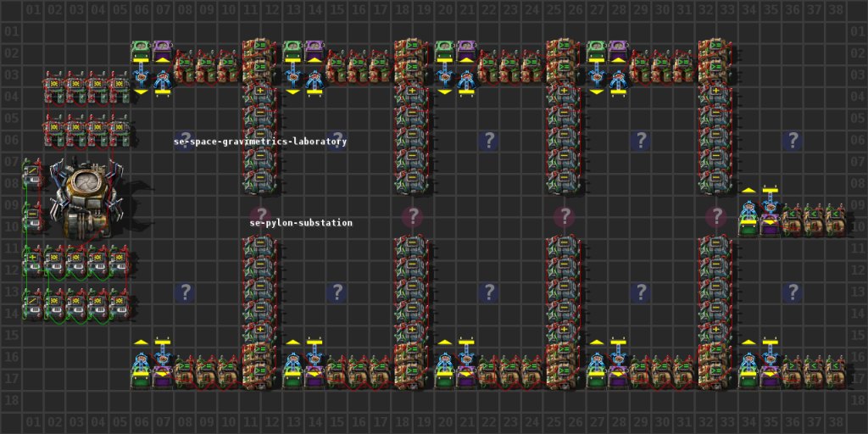Select blue question mark in column 36, row 13
The image size is (868, 434).
[793, 292]
